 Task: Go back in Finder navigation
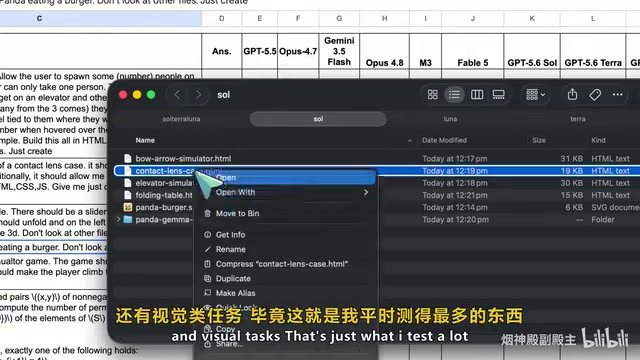pos(177,95)
